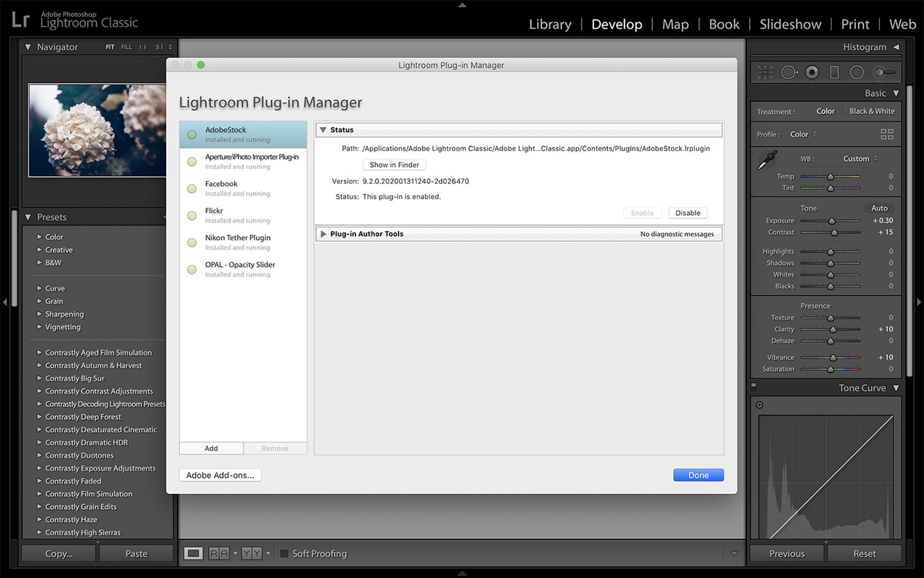924x578 pixels.
Task: Click the Tone Curve graph
Action: point(826,477)
